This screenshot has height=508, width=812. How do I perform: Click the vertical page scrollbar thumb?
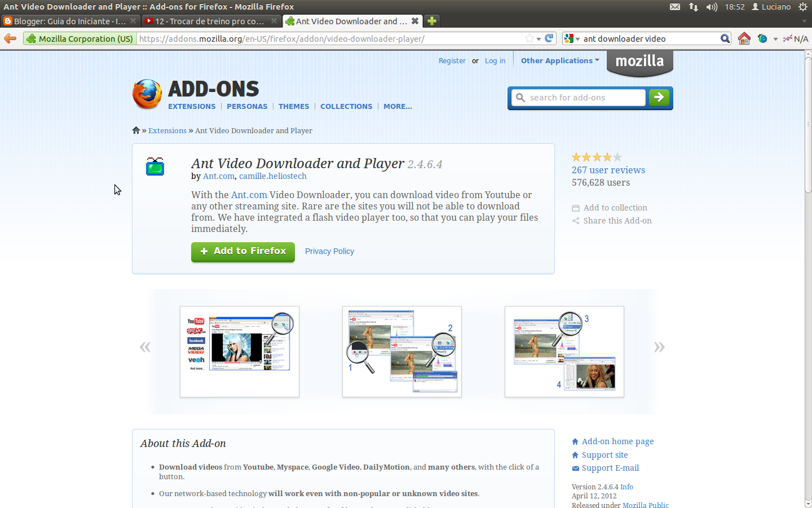(808, 125)
